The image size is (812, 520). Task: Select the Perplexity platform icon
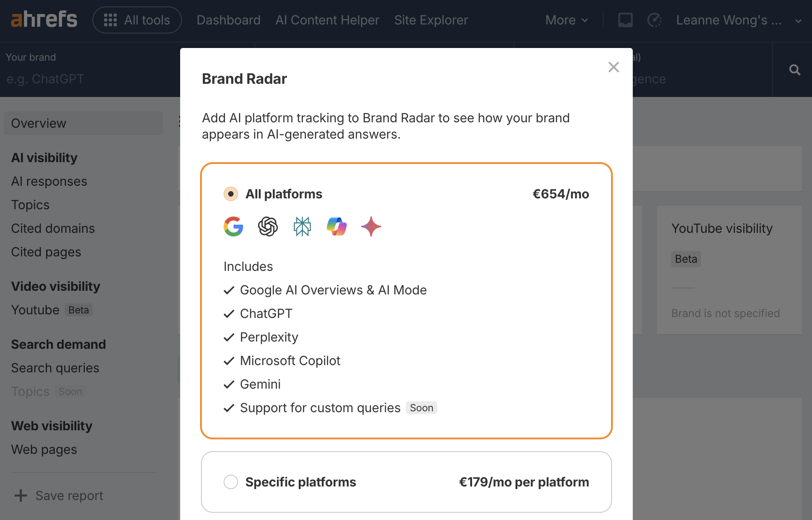(301, 226)
